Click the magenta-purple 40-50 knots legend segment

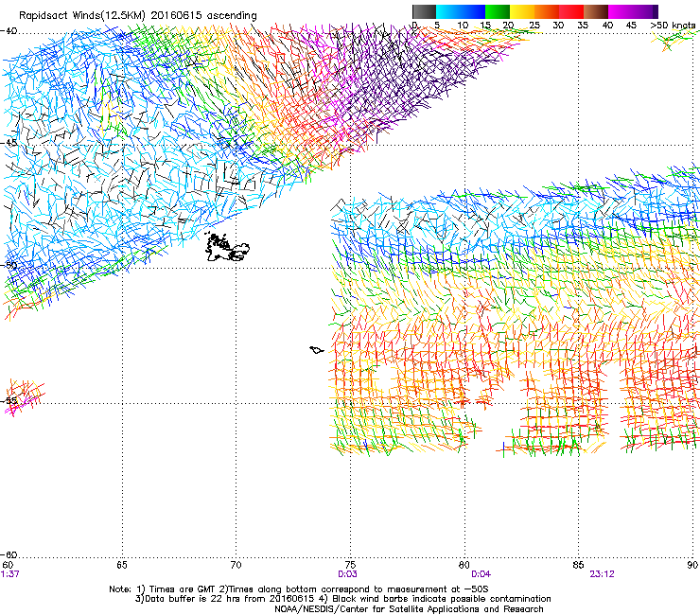[630, 11]
